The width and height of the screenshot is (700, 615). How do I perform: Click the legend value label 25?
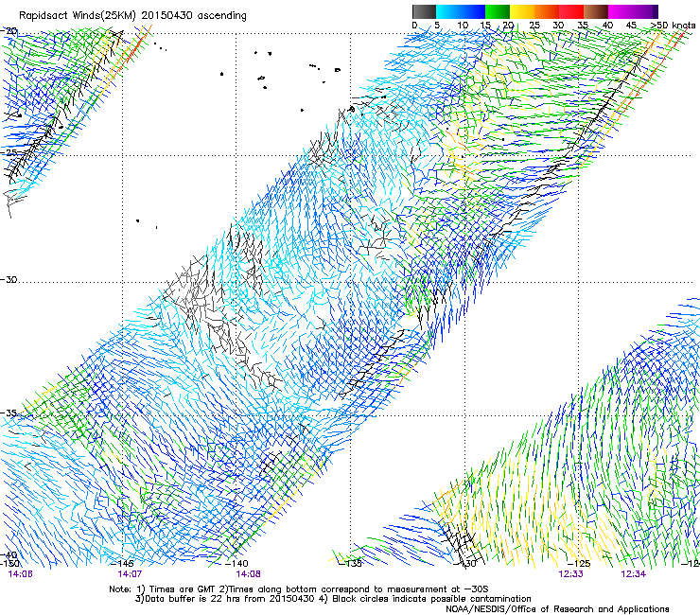(534, 26)
